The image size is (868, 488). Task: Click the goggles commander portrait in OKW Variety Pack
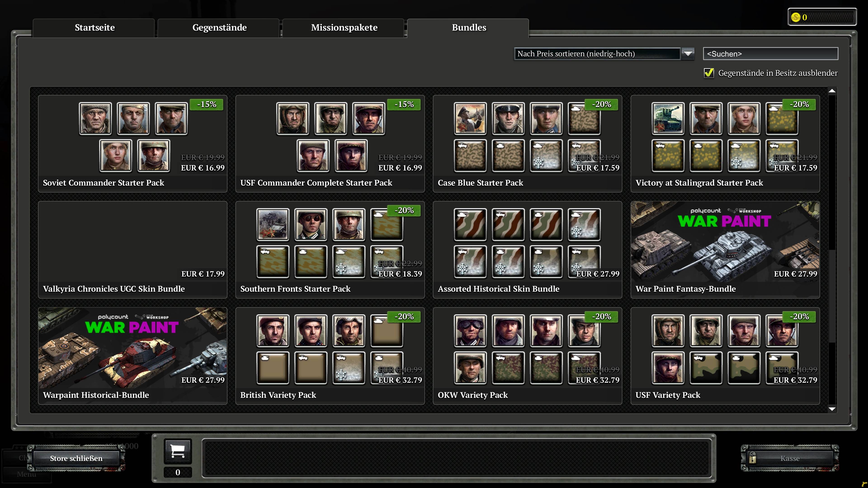(470, 331)
